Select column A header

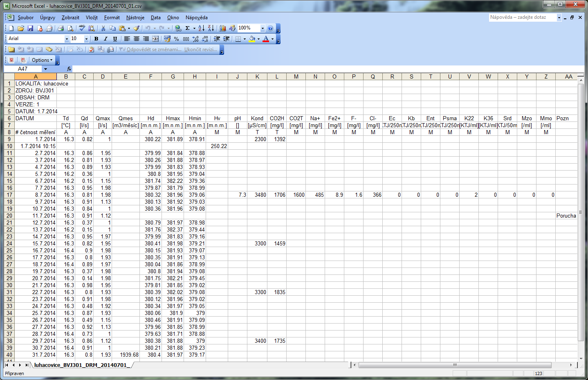click(x=36, y=76)
